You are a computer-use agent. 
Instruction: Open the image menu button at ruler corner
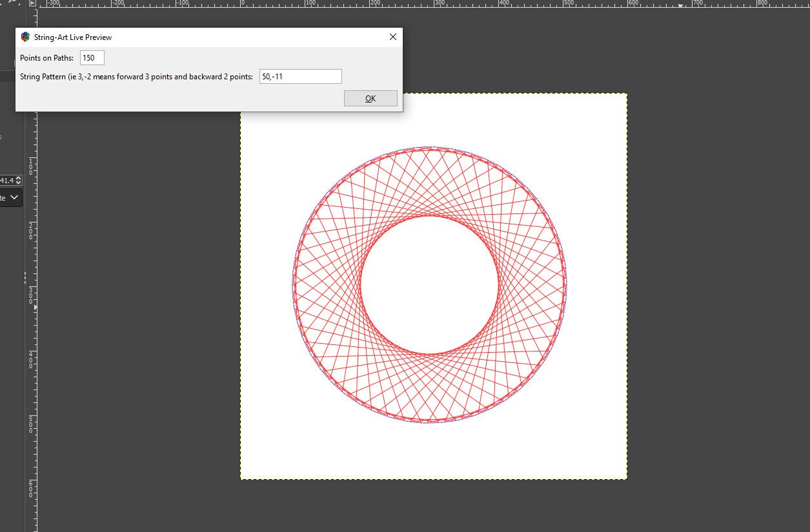pyautogui.click(x=32, y=3)
